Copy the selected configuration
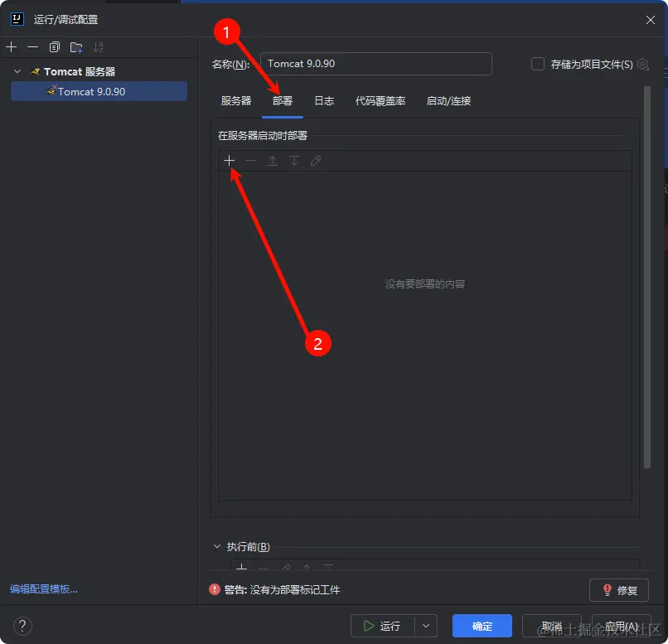668x644 pixels. [54, 47]
